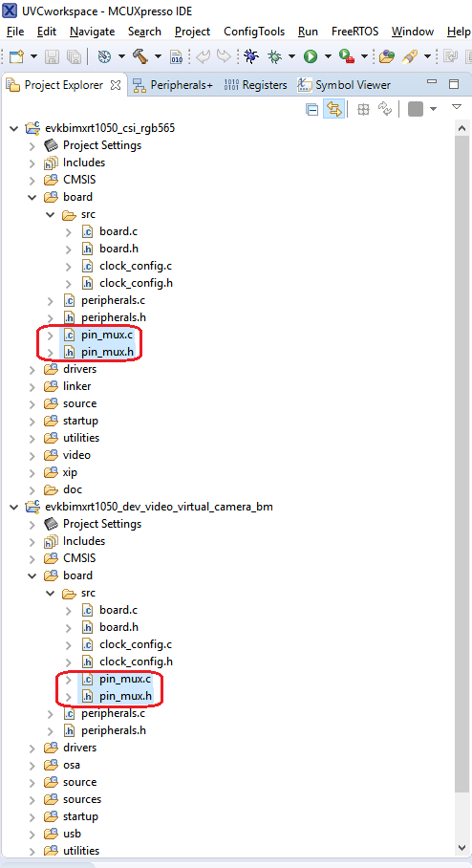Click the Run External Tools icon

(x=347, y=55)
